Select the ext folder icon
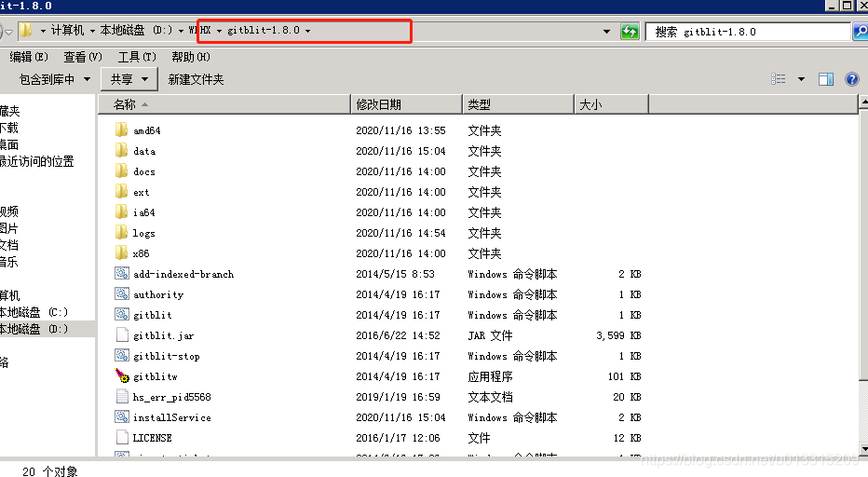This screenshot has height=477, width=868. pyautogui.click(x=121, y=192)
